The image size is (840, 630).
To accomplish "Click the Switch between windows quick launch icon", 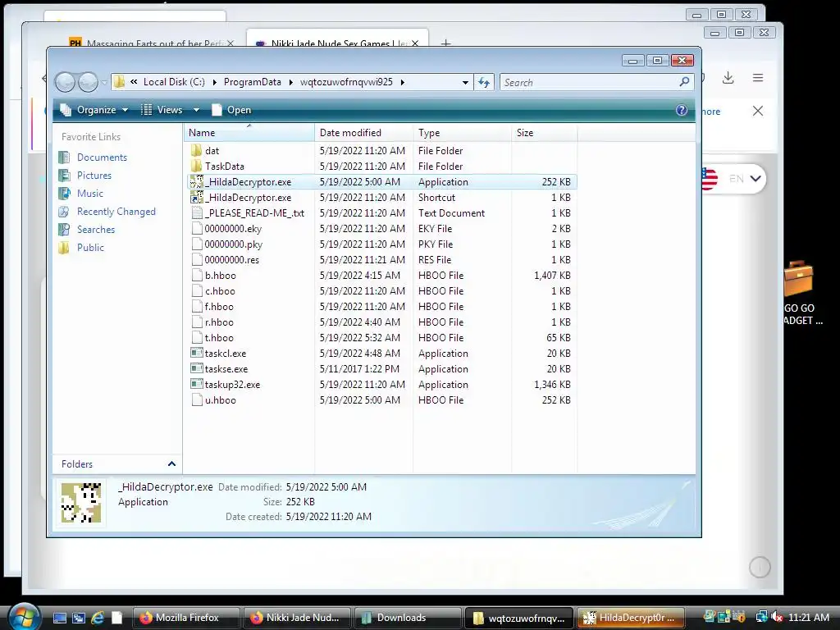I will (78, 618).
